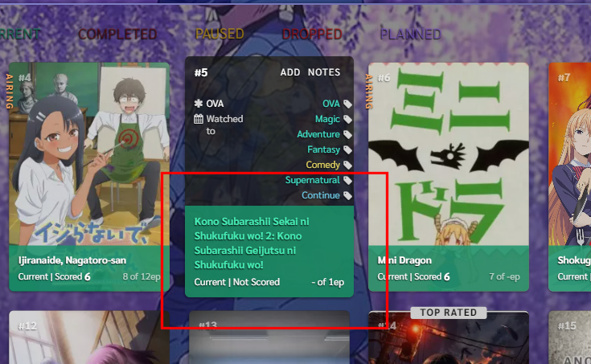This screenshot has height=364, width=591.
Task: Click ADD NOTES on card #5
Action: [x=310, y=72]
